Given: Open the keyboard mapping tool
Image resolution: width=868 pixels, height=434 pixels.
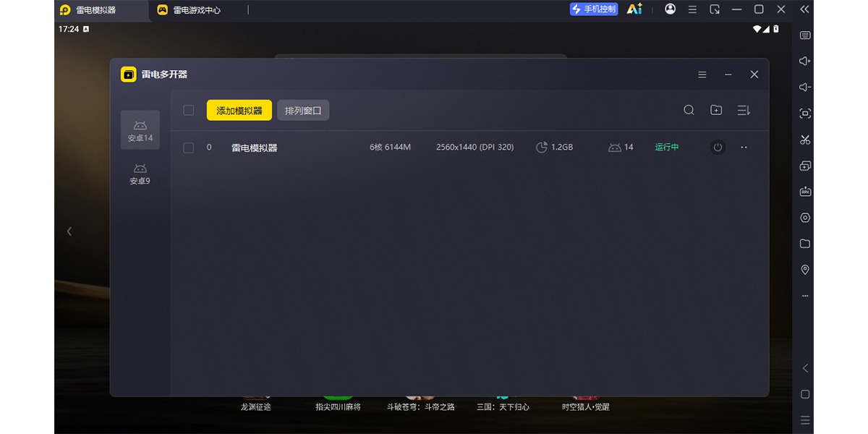Looking at the screenshot, I should (x=805, y=35).
